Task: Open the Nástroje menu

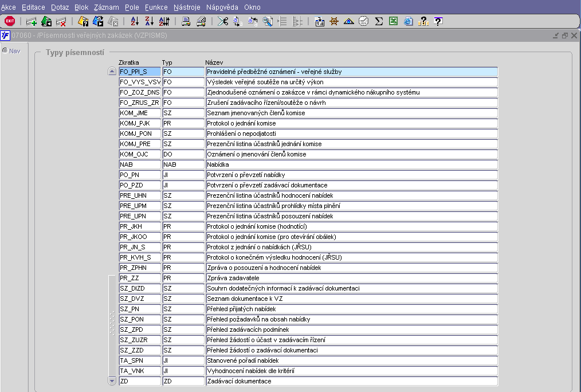Action: point(187,7)
